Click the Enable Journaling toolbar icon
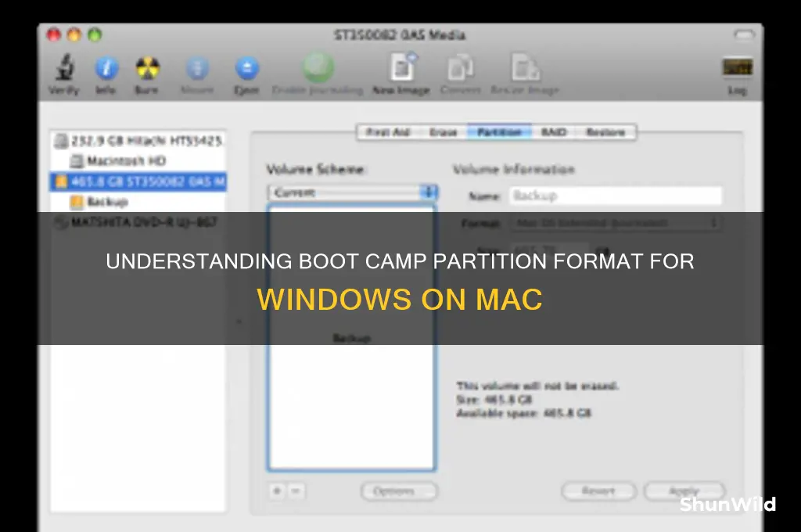This screenshot has width=801, height=532. [318, 67]
